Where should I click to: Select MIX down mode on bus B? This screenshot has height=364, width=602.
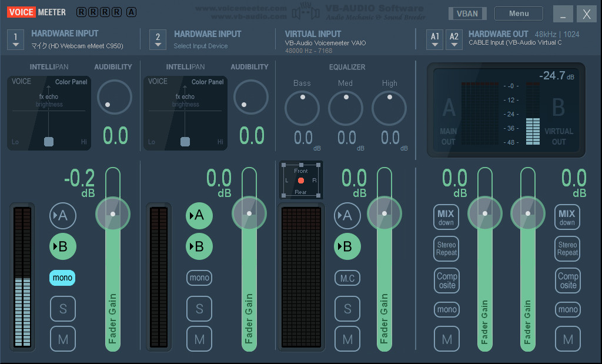pos(567,218)
